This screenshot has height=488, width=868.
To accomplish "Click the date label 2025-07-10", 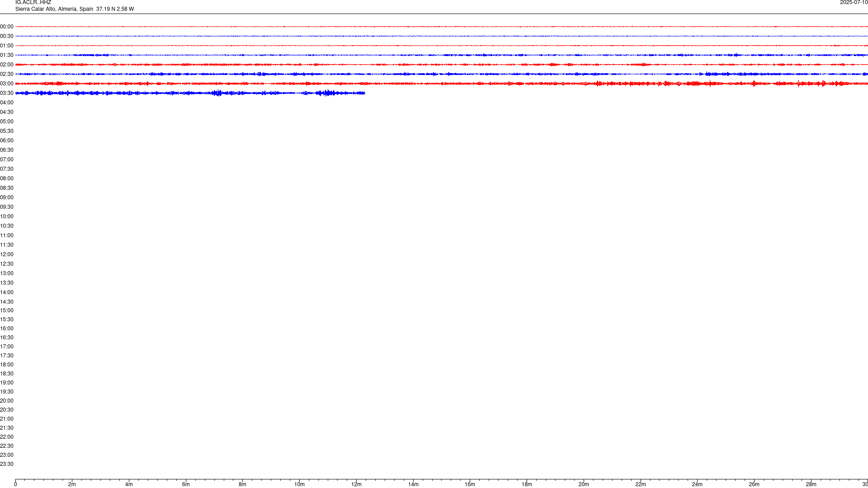I will (854, 3).
